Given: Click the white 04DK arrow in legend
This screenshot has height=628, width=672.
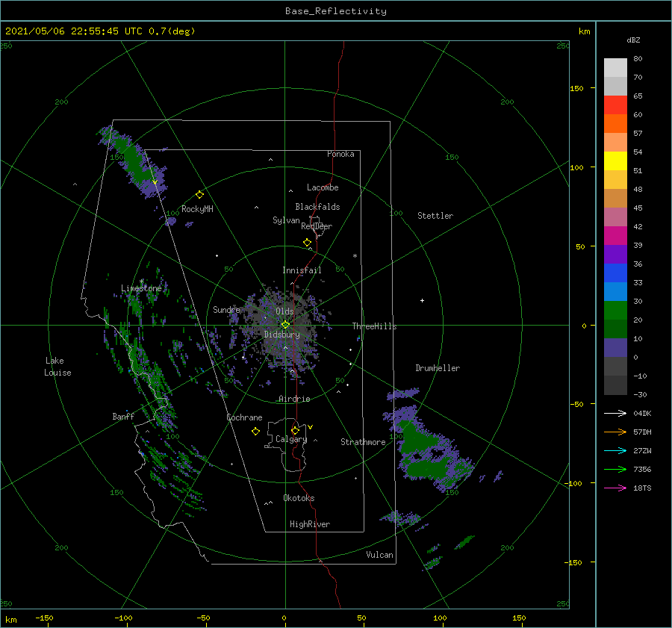Looking at the screenshot, I should (x=615, y=413).
